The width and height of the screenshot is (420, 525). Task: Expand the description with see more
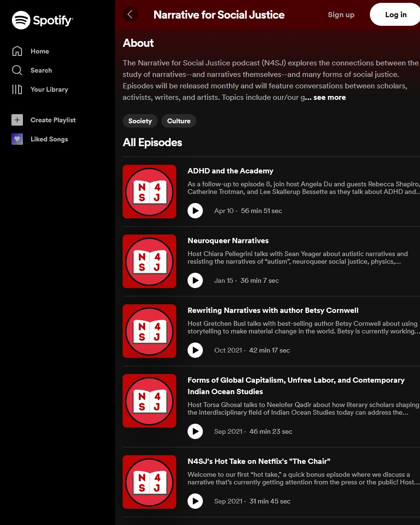tap(329, 97)
